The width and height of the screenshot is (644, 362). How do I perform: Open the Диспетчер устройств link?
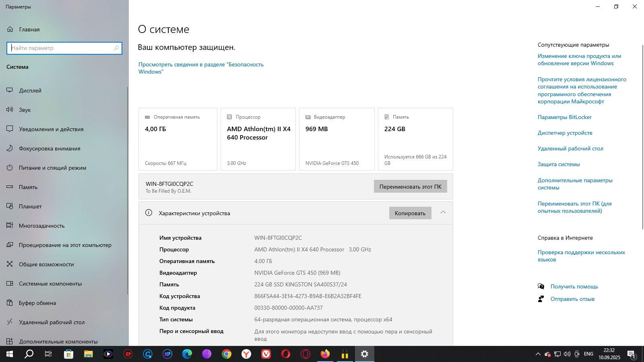click(x=565, y=133)
